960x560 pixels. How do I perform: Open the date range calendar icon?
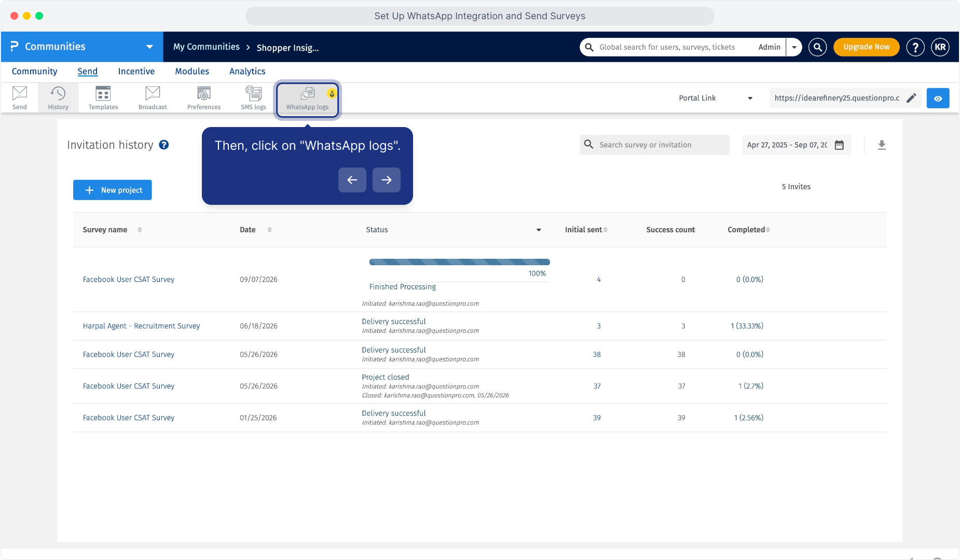click(x=839, y=145)
